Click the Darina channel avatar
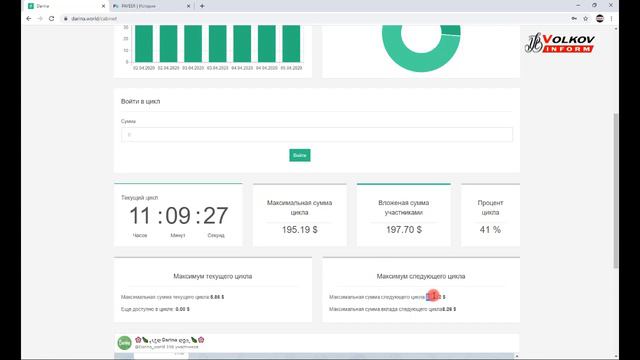Image resolution: width=640 pixels, height=360 pixels. (124, 343)
